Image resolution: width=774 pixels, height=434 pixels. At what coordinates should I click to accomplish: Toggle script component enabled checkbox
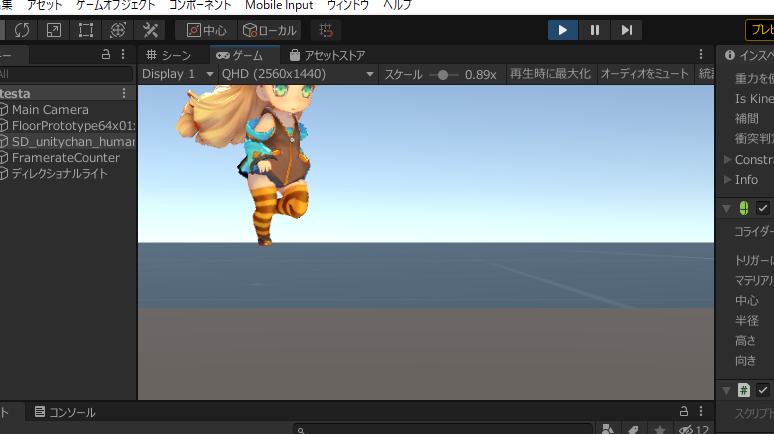[763, 390]
